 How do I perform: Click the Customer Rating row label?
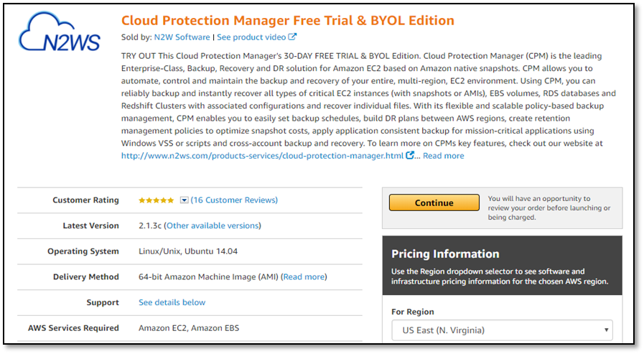pyautogui.click(x=86, y=200)
